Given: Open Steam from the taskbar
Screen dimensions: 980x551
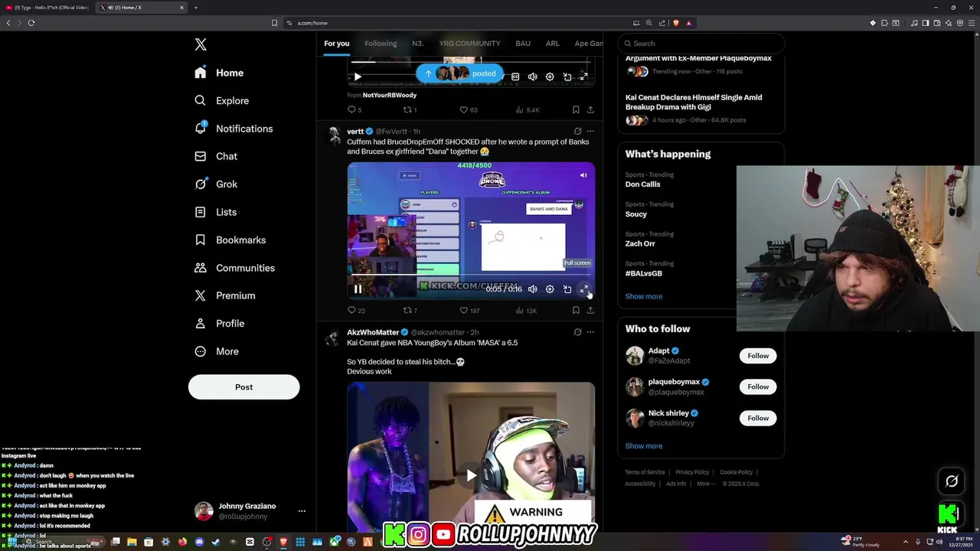Looking at the screenshot, I should click(216, 542).
